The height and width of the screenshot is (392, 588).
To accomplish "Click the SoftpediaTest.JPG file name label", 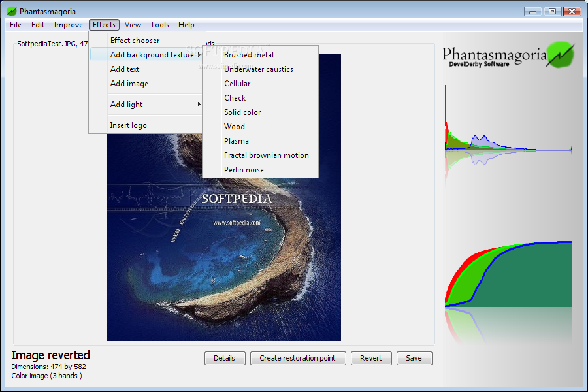I will 52,44.
